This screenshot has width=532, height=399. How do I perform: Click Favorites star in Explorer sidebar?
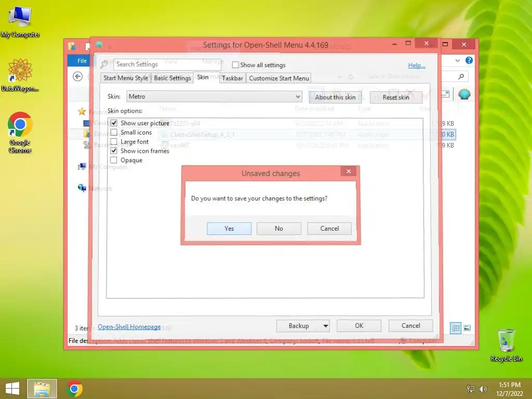tap(82, 112)
